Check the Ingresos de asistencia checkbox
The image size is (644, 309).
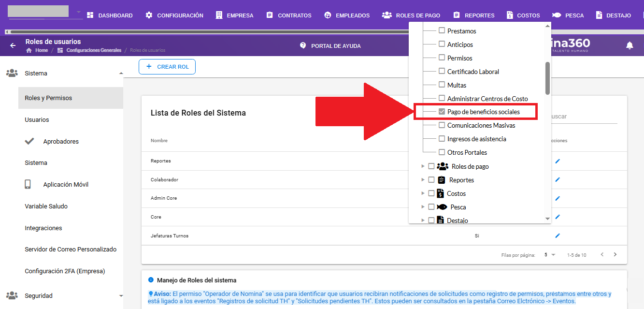[442, 138]
